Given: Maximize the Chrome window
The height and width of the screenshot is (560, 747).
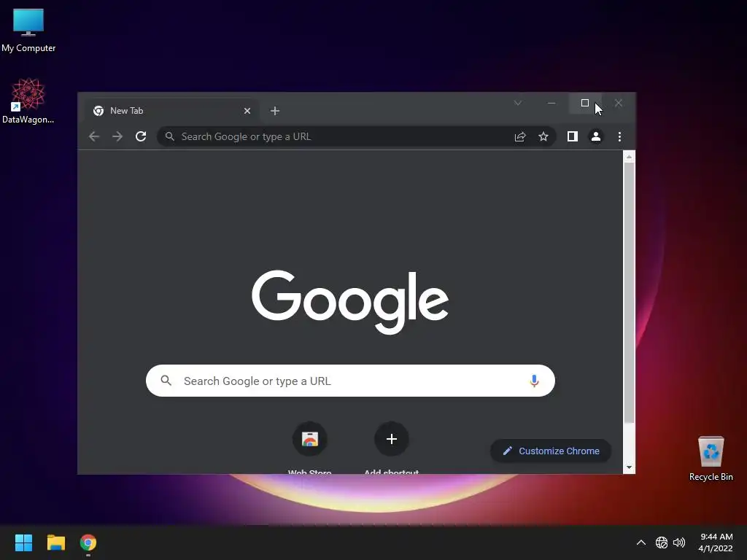Looking at the screenshot, I should point(585,103).
